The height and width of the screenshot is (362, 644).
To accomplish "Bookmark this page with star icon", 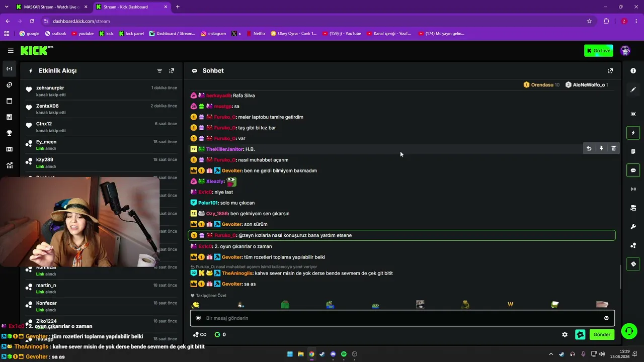I will [x=589, y=21].
